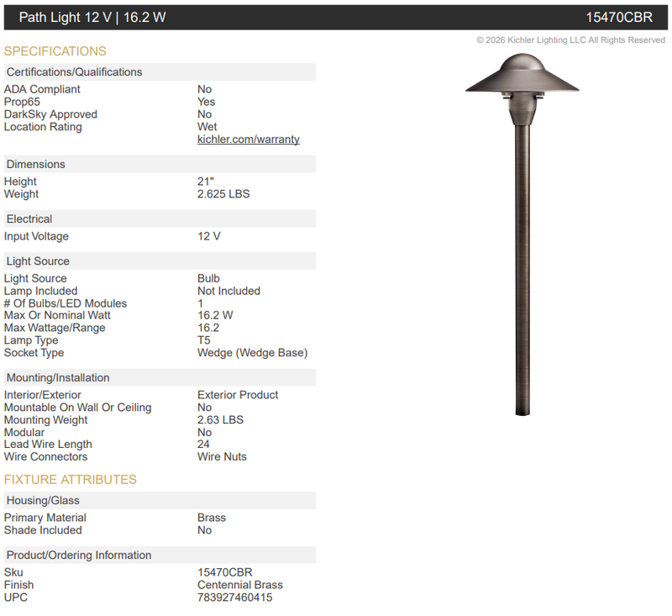Click the Mountable On Wall Or Ceiling label
The image size is (672, 616).
77,408
